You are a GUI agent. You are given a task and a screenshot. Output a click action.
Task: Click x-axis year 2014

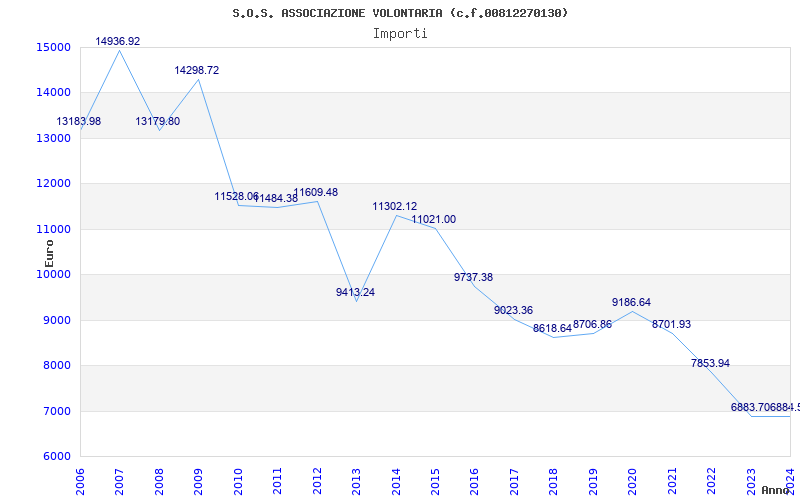click(x=396, y=482)
